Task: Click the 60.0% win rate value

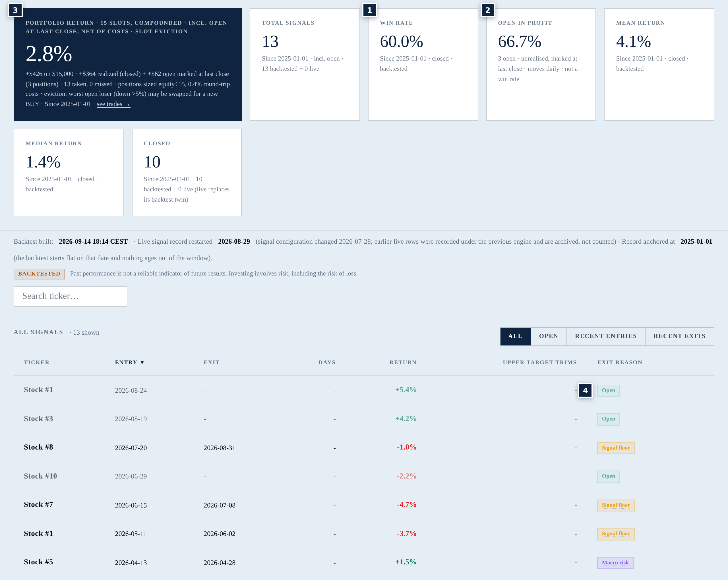Action: tap(401, 42)
